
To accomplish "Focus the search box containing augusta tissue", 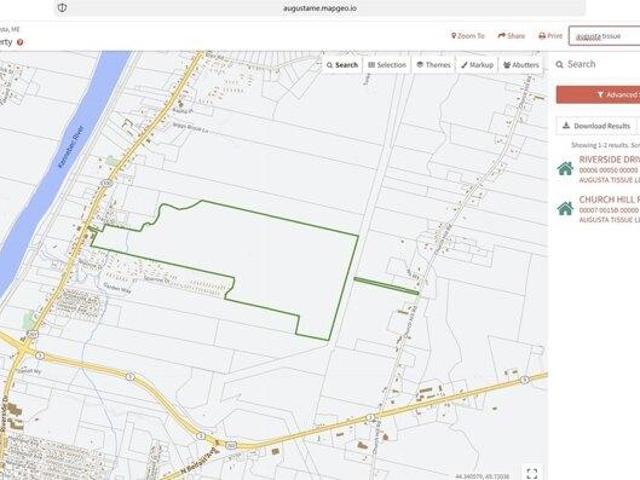I will point(604,36).
